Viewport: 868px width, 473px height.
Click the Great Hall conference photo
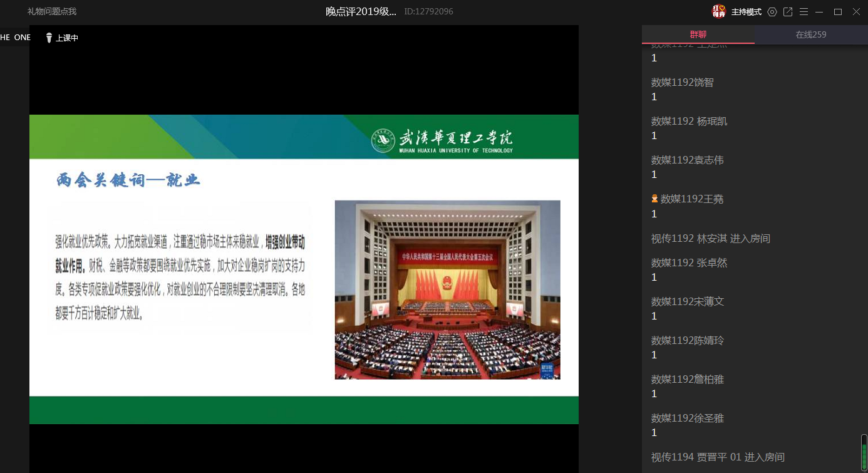pyautogui.click(x=447, y=289)
